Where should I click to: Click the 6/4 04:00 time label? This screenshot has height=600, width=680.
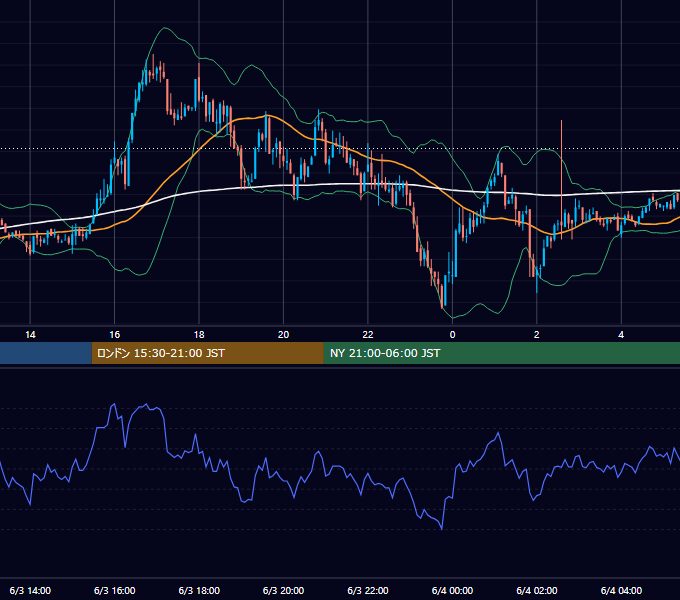(621, 590)
